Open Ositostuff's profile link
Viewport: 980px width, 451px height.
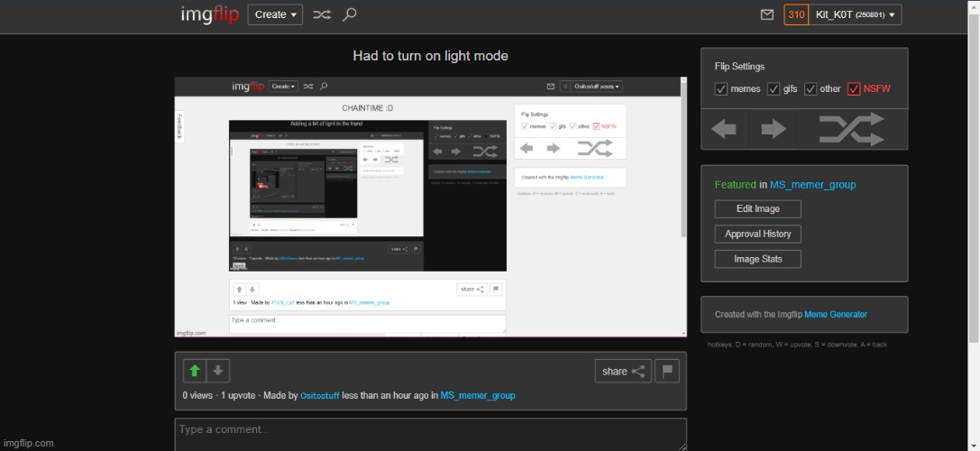(x=320, y=395)
